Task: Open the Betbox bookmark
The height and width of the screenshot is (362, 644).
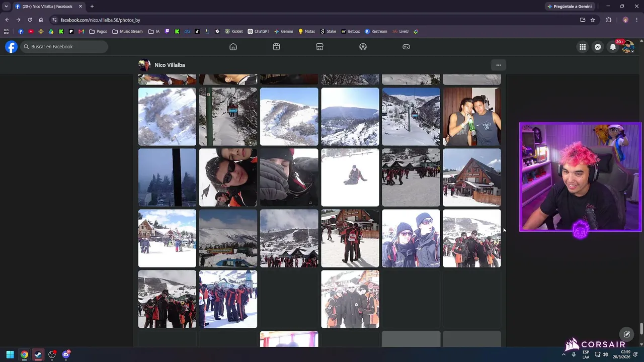Action: click(351, 31)
